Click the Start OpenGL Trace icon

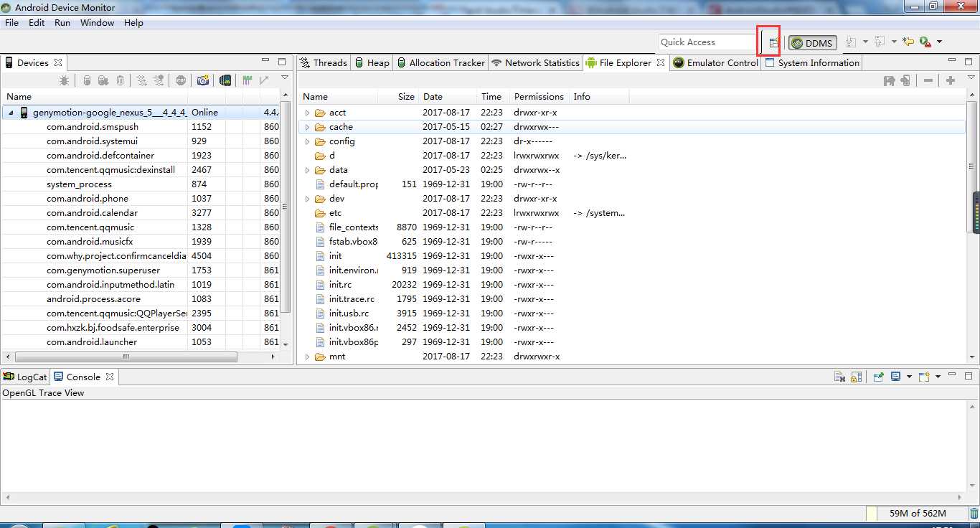(264, 80)
